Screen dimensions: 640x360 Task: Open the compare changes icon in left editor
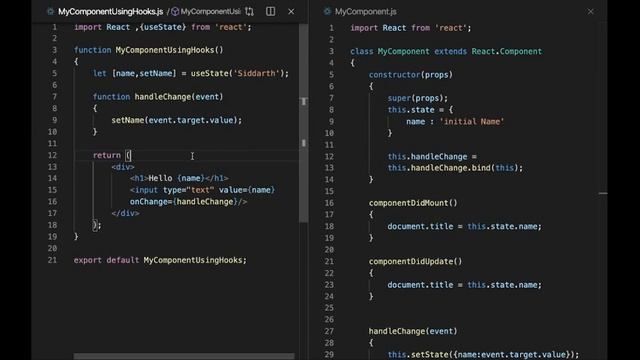point(249,11)
